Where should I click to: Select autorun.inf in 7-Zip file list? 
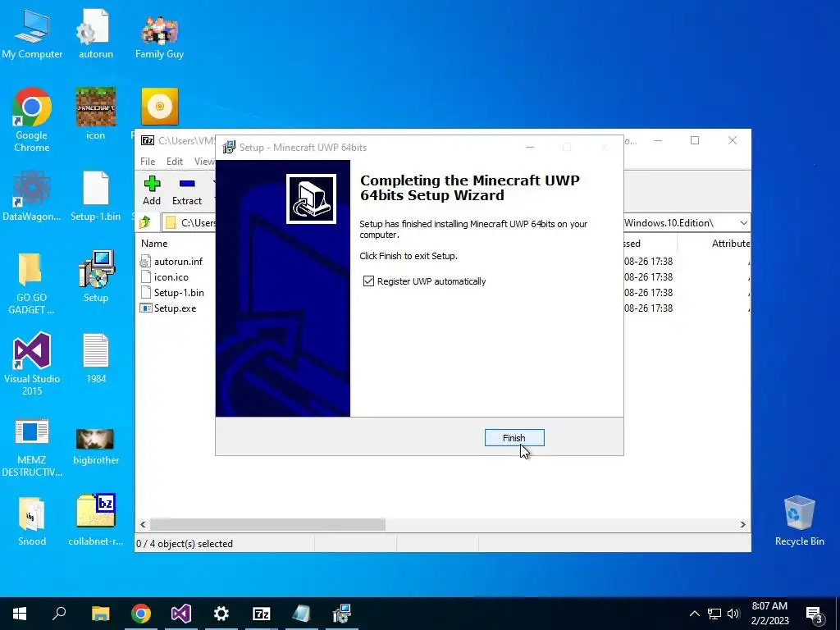click(x=171, y=262)
